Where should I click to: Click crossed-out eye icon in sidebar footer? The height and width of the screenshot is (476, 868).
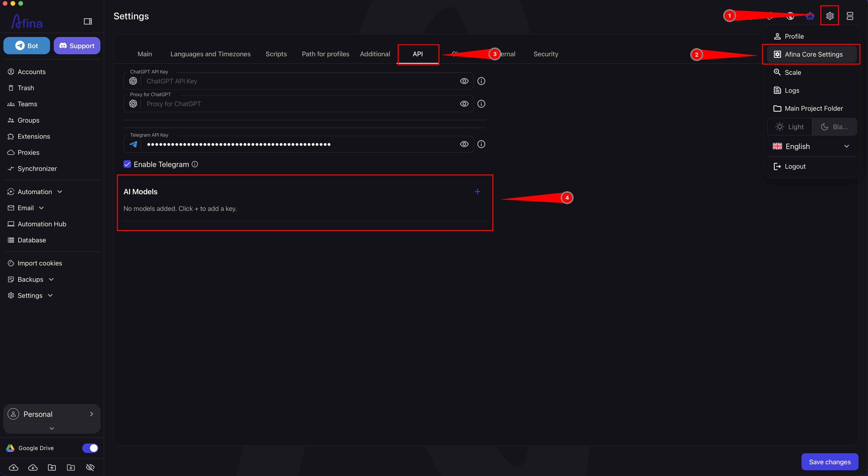[90, 467]
